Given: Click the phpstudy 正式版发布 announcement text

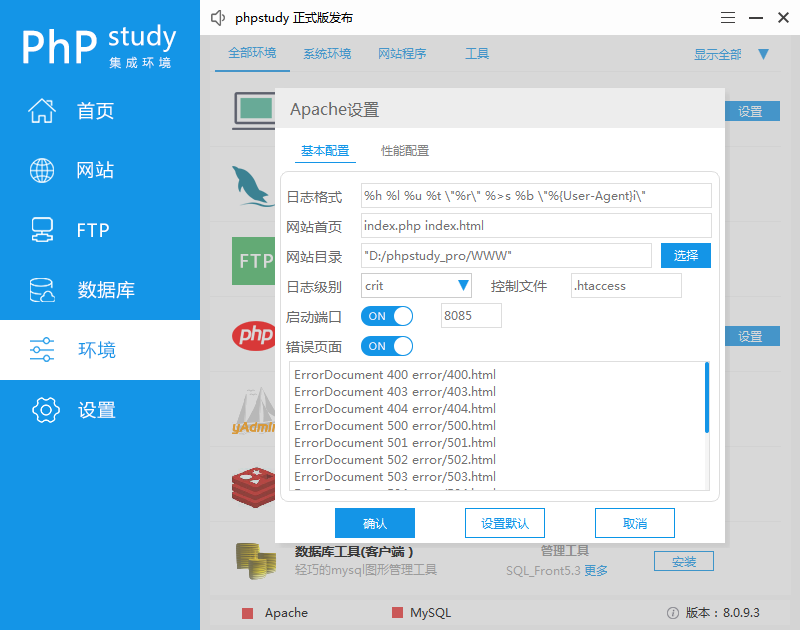Looking at the screenshot, I should [294, 18].
